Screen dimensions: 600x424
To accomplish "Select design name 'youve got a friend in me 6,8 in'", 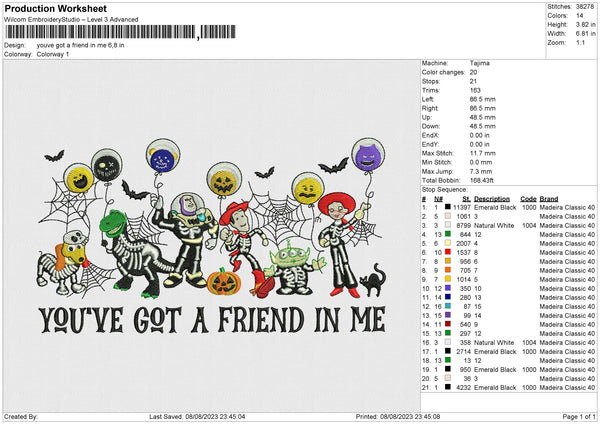I will (80, 45).
